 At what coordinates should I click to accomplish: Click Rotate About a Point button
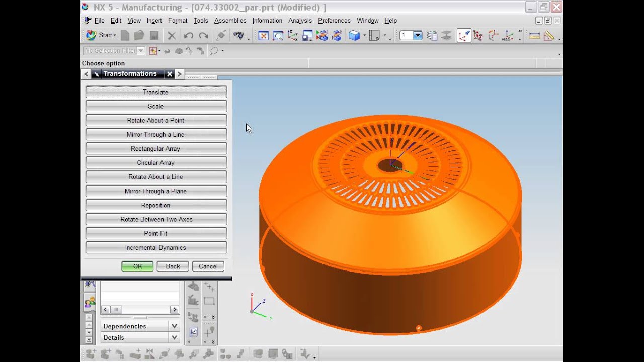[156, 120]
